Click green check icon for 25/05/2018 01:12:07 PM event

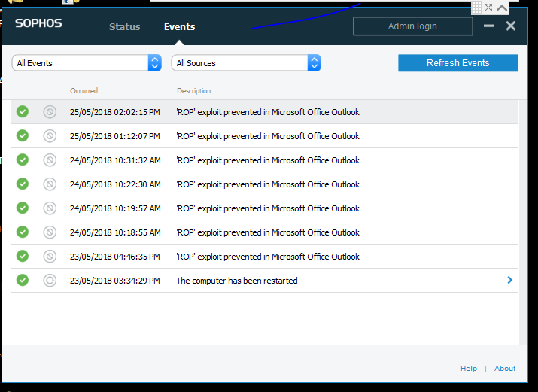[x=23, y=136]
